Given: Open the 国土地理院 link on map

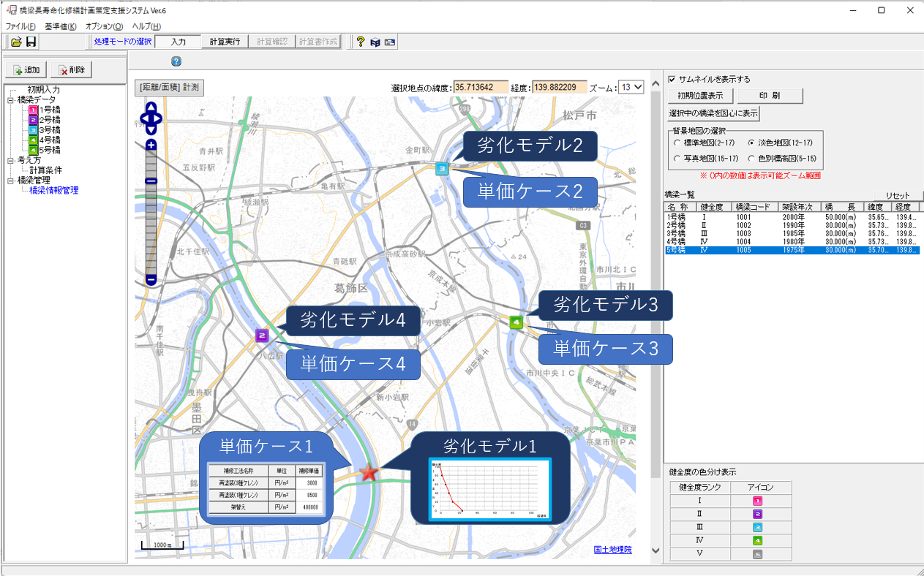Looking at the screenshot, I should [612, 550].
